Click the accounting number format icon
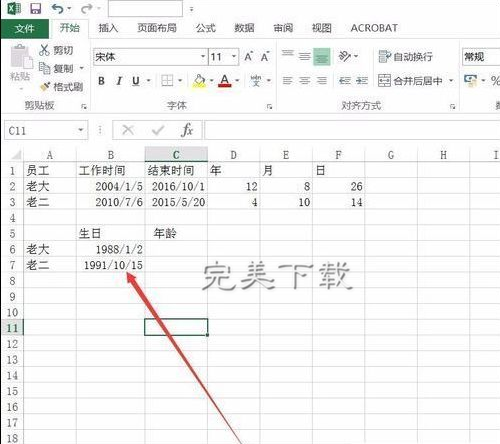The height and width of the screenshot is (444, 500). [x=470, y=81]
